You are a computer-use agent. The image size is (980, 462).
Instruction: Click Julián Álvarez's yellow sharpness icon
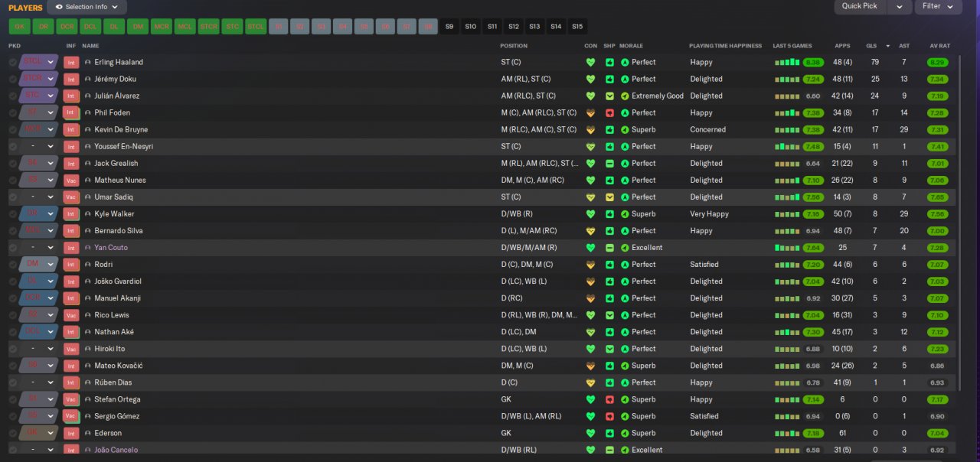(609, 96)
